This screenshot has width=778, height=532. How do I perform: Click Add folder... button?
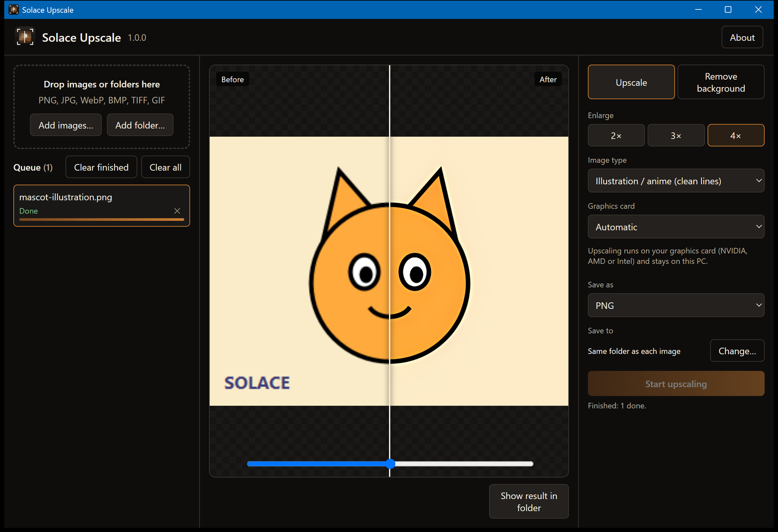pyautogui.click(x=140, y=125)
